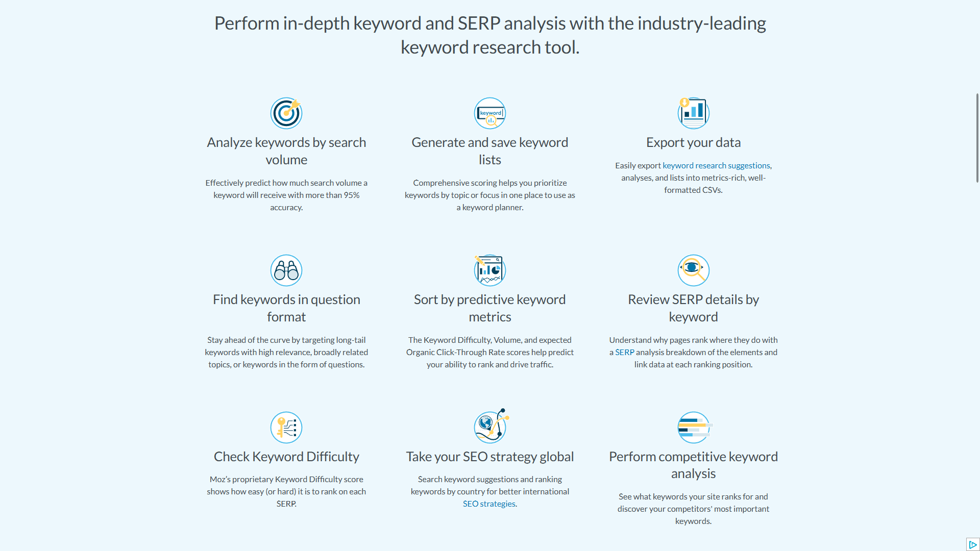Click Take your SEO strategy global heading
This screenshot has width=980, height=551.
[490, 457]
